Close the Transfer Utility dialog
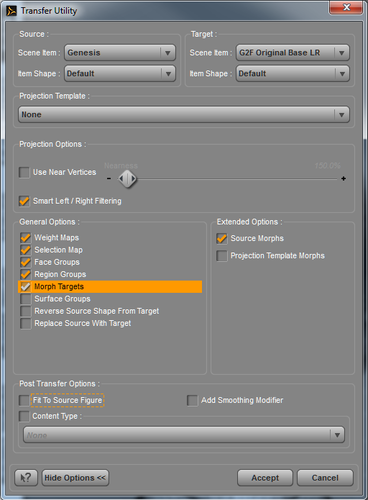This screenshot has height=500, width=368. pyautogui.click(x=346, y=7)
